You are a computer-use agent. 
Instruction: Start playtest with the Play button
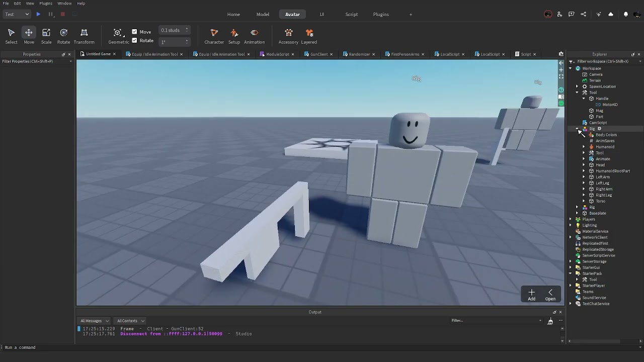point(38,14)
